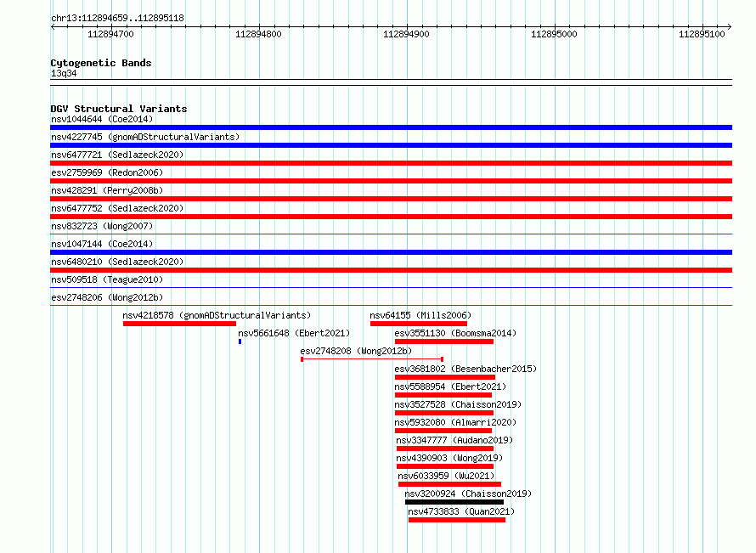Image resolution: width=756 pixels, height=553 pixels.
Task: Open the nsv1047144 (Coe2014) variant label
Action: 102,244
